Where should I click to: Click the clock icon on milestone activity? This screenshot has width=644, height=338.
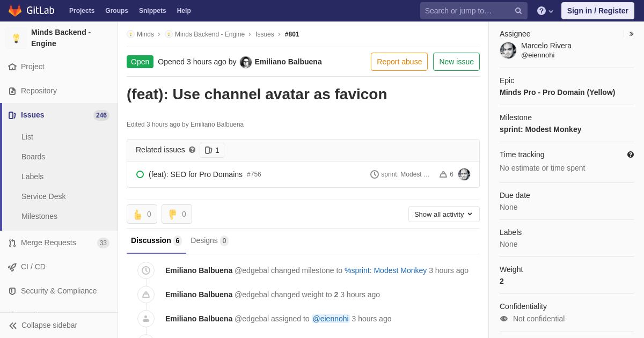pos(146,270)
